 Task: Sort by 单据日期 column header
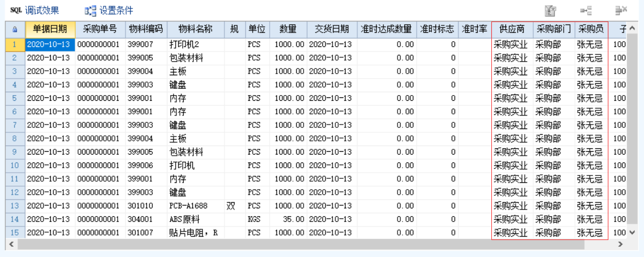50,29
